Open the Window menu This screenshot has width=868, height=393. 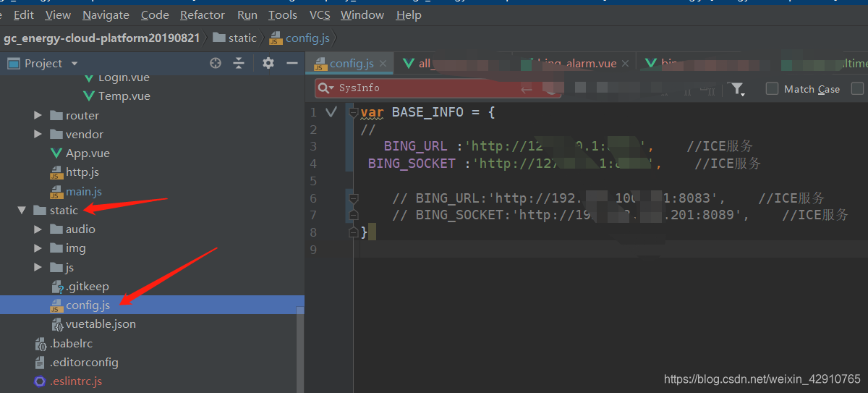pos(362,14)
